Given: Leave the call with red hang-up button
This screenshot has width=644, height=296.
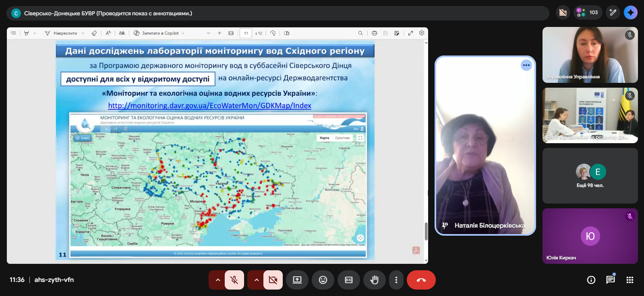Looking at the screenshot, I should pos(421,280).
